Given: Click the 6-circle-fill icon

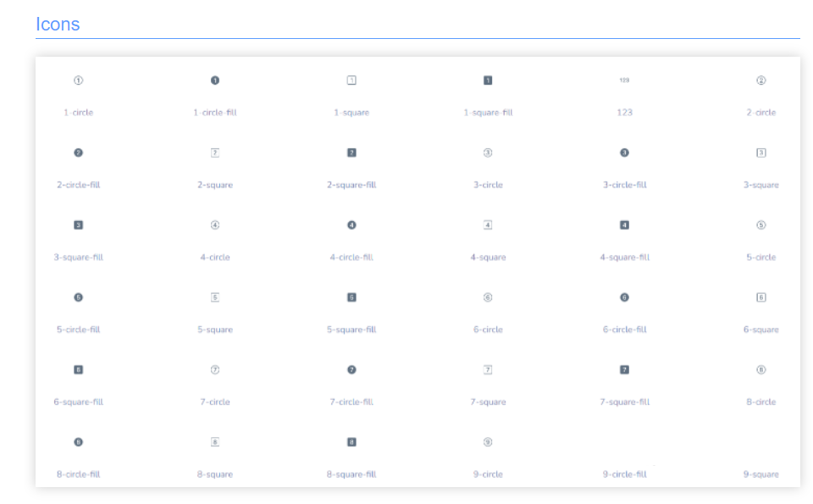Looking at the screenshot, I should tap(624, 297).
